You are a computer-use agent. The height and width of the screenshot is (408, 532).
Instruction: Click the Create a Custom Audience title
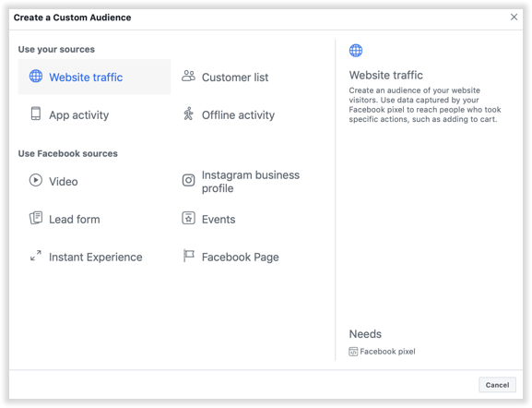72,18
